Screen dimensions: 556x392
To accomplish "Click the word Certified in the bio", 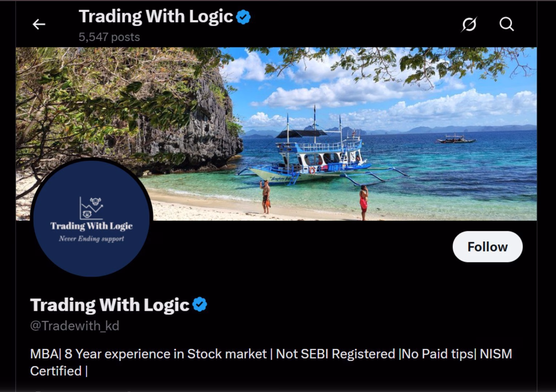I will click(56, 371).
